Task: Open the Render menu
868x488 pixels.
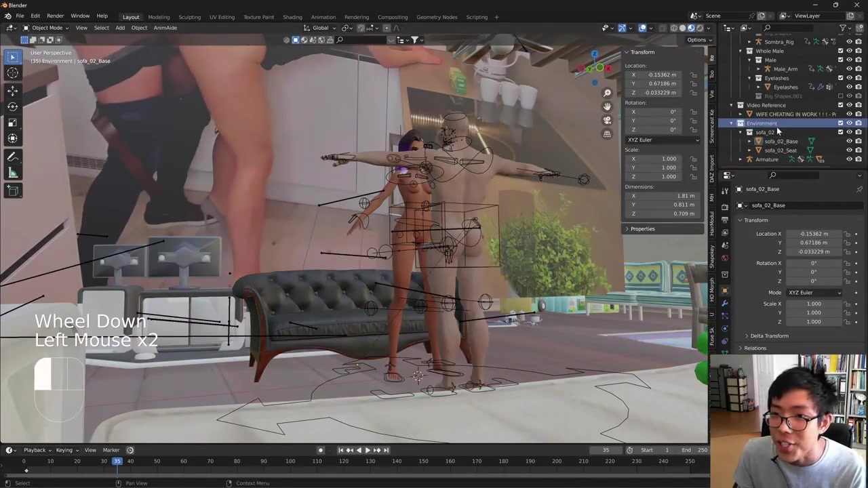Action: tap(55, 16)
